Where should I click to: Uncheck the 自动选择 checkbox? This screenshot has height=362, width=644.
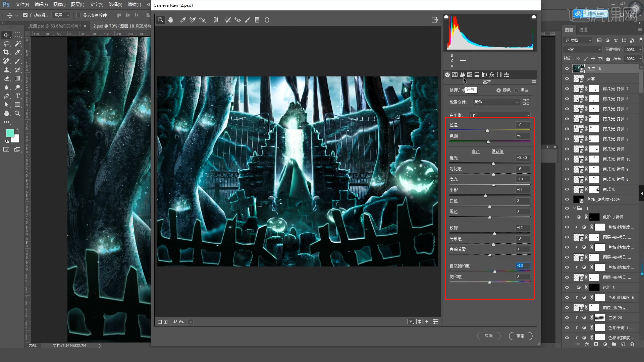pyautogui.click(x=25, y=15)
